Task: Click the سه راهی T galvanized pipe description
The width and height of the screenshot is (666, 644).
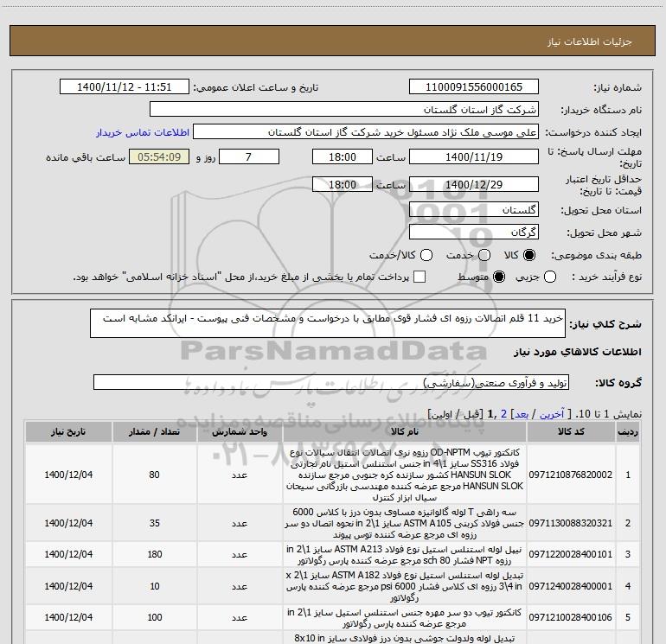Action: (x=405, y=523)
